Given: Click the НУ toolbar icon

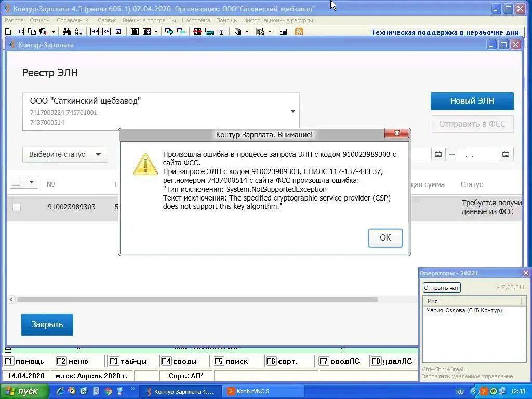Looking at the screenshot, I should [x=95, y=32].
